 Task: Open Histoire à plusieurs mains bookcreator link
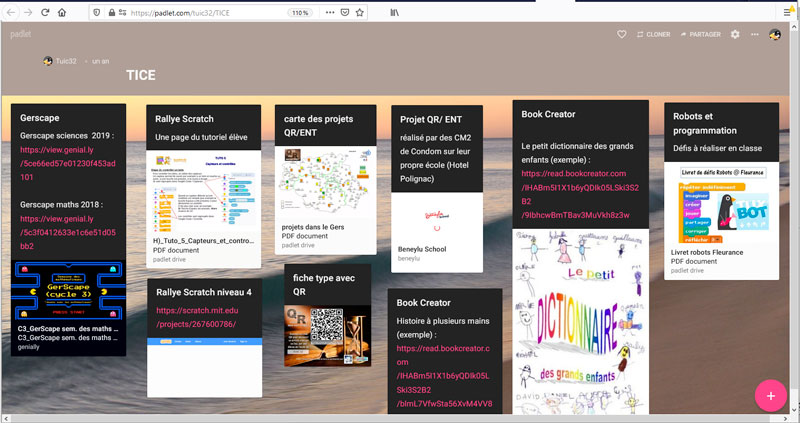point(443,376)
